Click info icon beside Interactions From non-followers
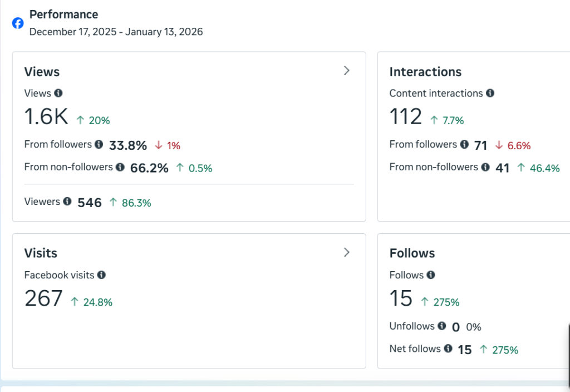Screen dimensions: 570x392 [485, 167]
